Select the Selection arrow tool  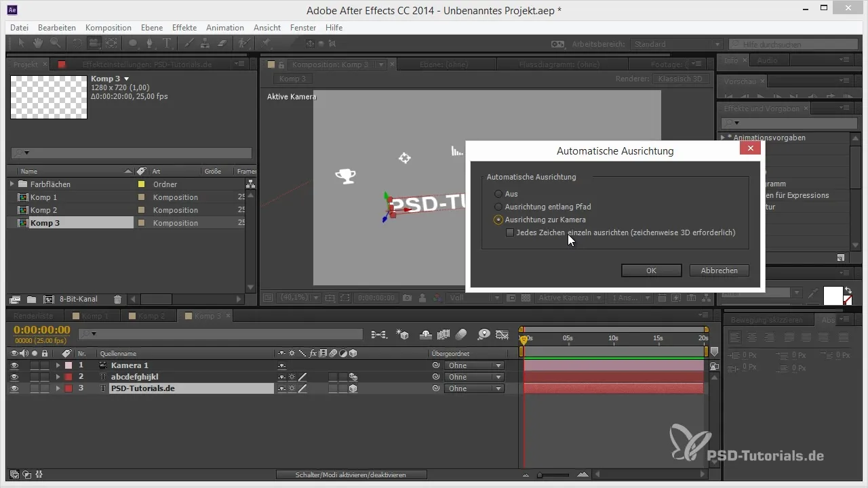pyautogui.click(x=22, y=43)
